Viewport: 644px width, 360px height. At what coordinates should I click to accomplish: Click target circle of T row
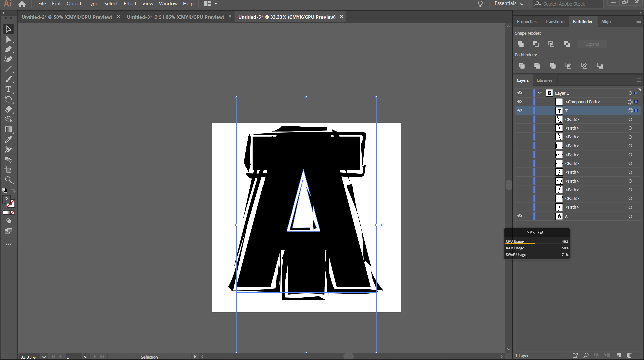tap(630, 111)
